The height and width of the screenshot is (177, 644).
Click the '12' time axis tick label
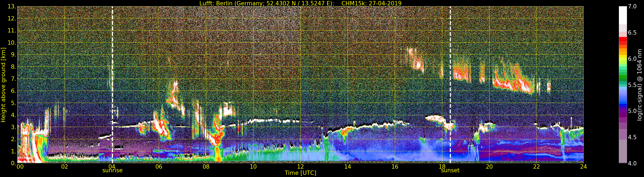click(300, 166)
